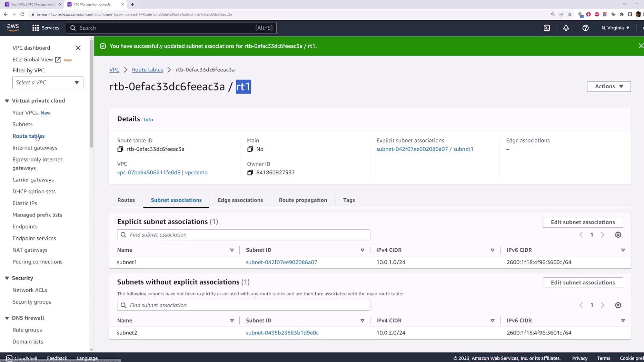The width and height of the screenshot is (644, 362).
Task: Open the Services grid menu
Action: [x=46, y=28]
